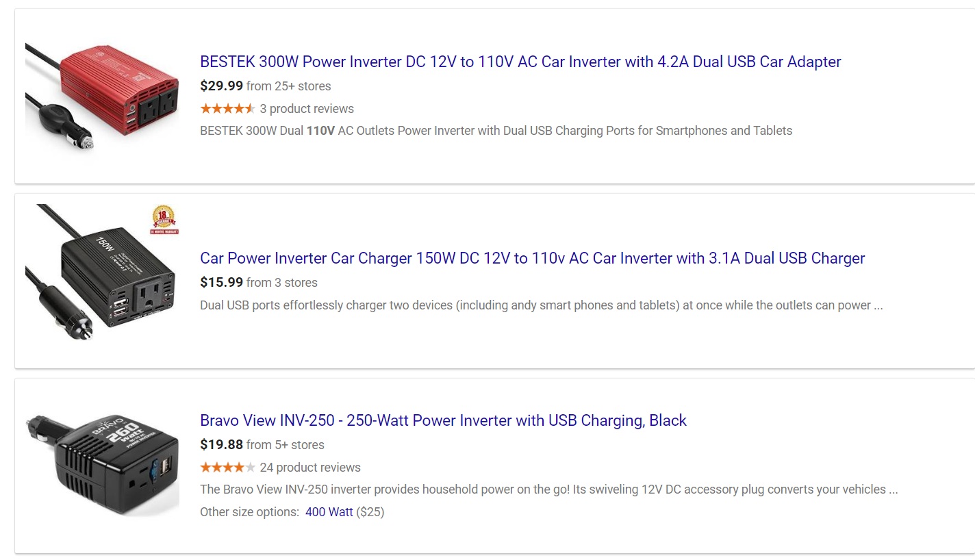Open the $15.99 from 3 stores price
This screenshot has width=975, height=560.
[259, 283]
